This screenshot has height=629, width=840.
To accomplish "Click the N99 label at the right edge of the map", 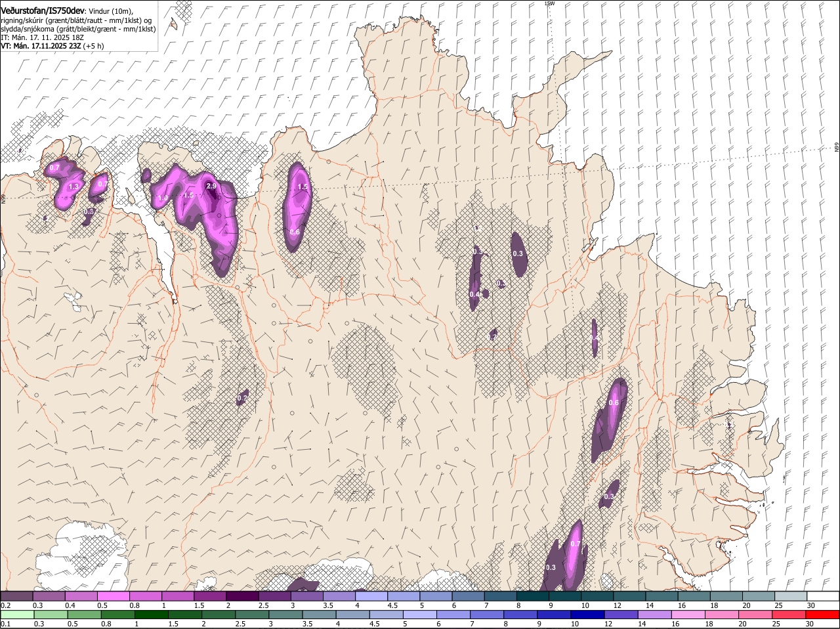I will 837,148.
